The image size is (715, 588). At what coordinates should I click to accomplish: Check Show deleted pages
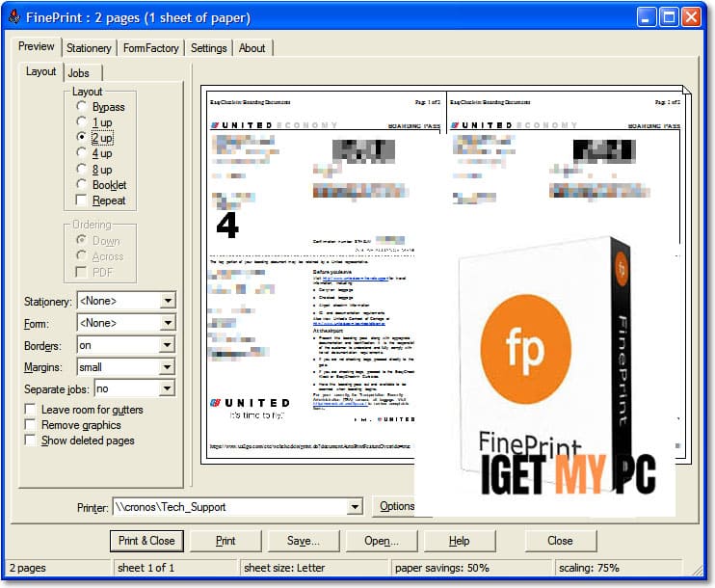[x=30, y=441]
